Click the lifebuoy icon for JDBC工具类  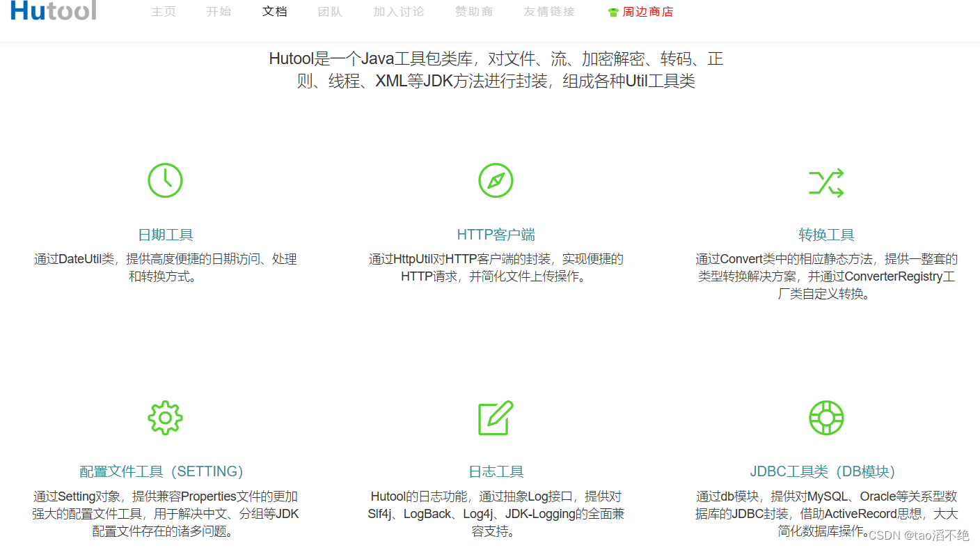coord(826,418)
